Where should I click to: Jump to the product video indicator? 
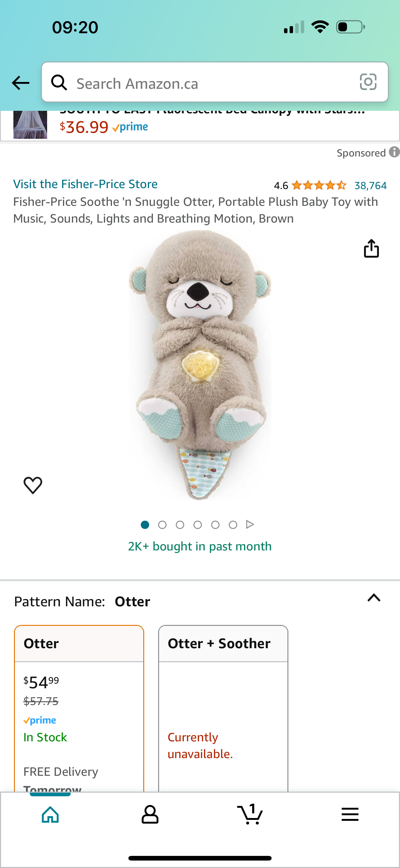(250, 524)
